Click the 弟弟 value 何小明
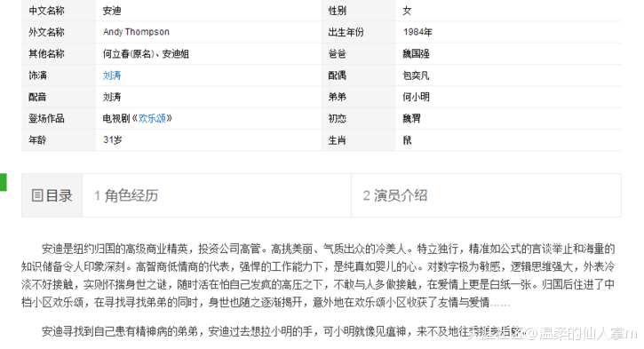This screenshot has height=349, width=644. [416, 97]
